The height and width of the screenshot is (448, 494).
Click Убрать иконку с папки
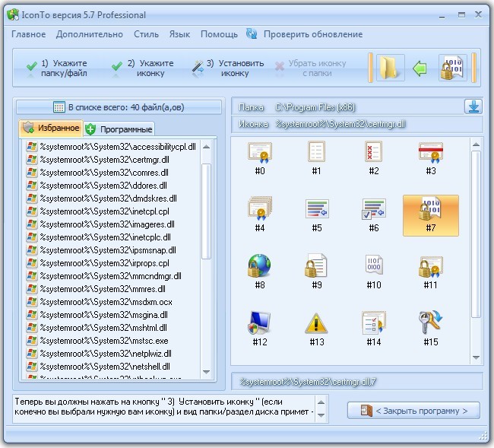click(310, 68)
